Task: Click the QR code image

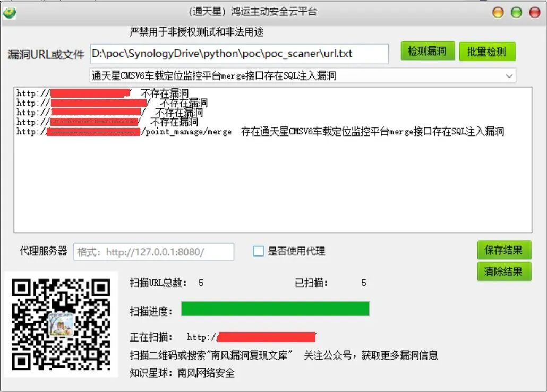Action: click(61, 325)
